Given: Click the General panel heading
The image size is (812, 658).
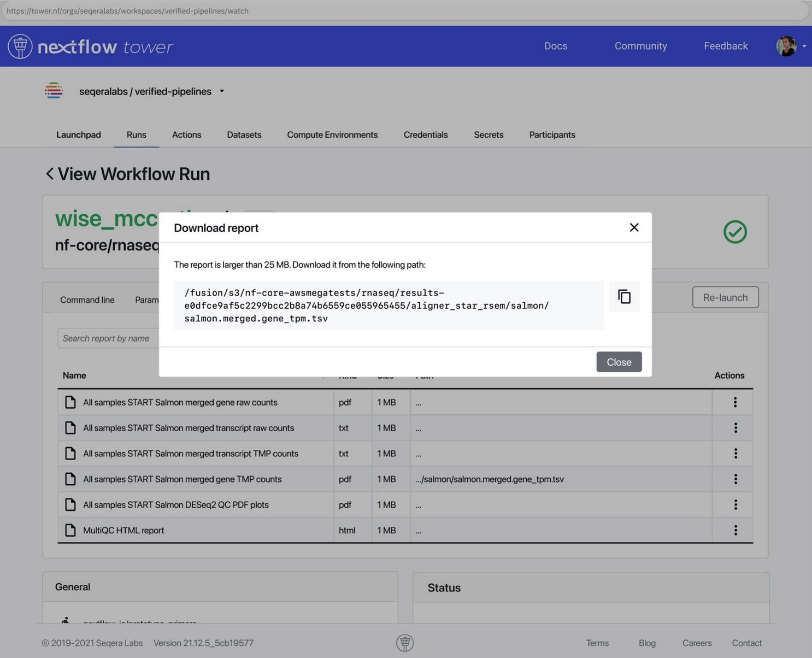Looking at the screenshot, I should pos(73,587).
